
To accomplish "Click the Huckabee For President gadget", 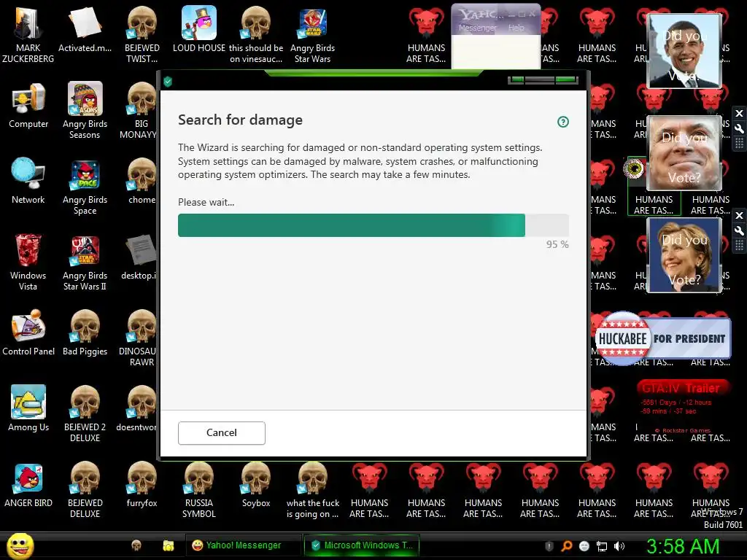I will pos(662,338).
